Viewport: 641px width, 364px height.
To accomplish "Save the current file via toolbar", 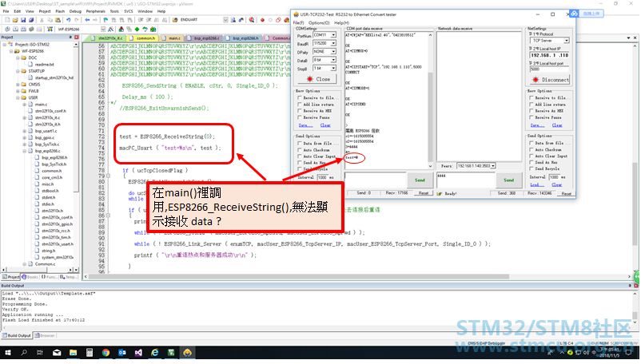I will click(23, 20).
